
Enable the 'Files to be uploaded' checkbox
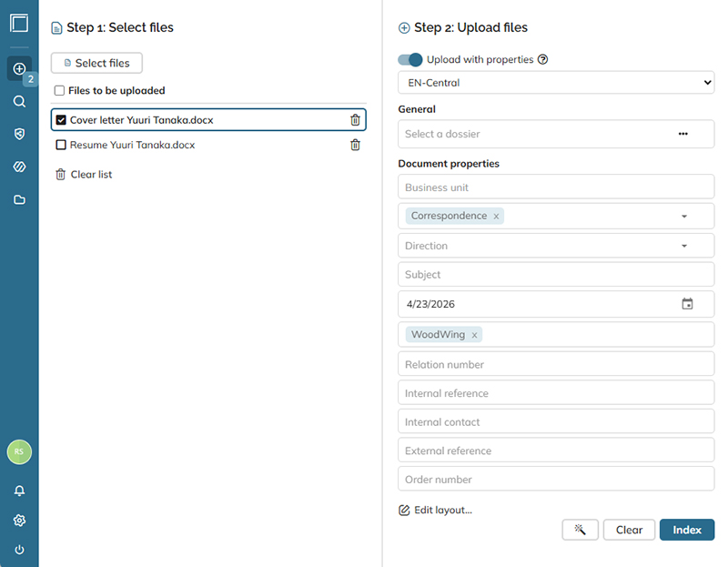[x=59, y=90]
